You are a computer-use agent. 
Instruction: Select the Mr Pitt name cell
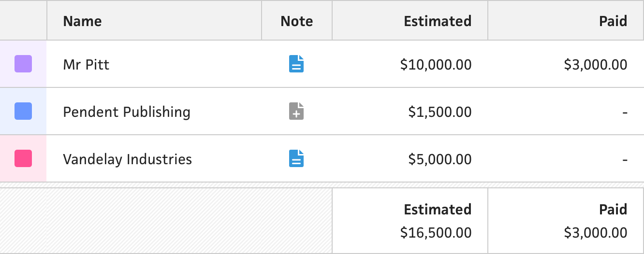point(154,64)
